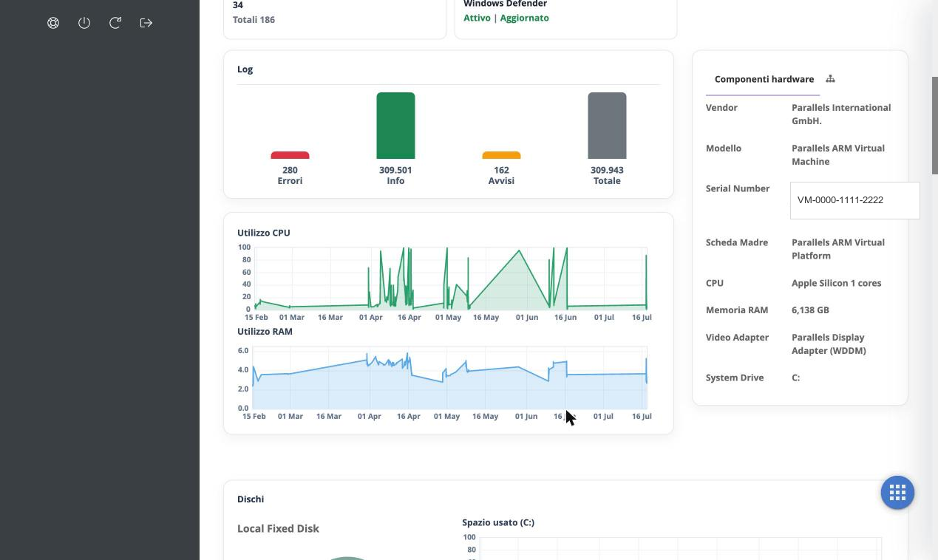Click the Local Fixed Disk label
Viewport: 938px width, 560px height.
click(x=278, y=528)
